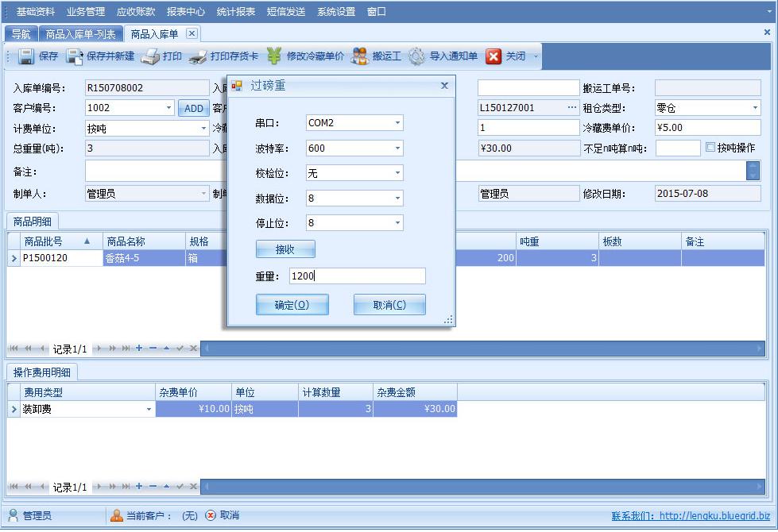Expand the parity (校检位) dropdown
The width and height of the screenshot is (778, 532).
[397, 173]
